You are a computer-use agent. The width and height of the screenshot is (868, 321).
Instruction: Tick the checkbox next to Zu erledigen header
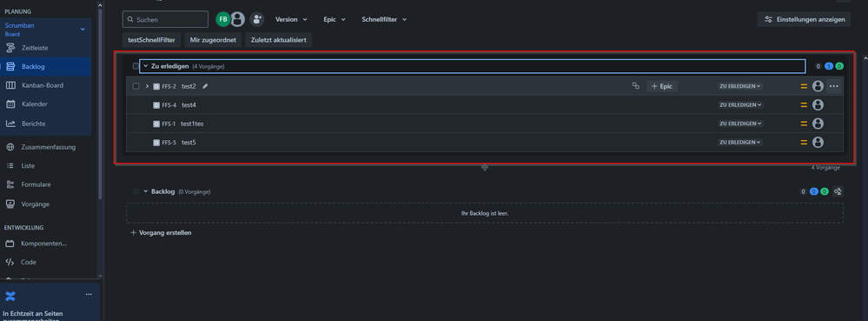136,66
